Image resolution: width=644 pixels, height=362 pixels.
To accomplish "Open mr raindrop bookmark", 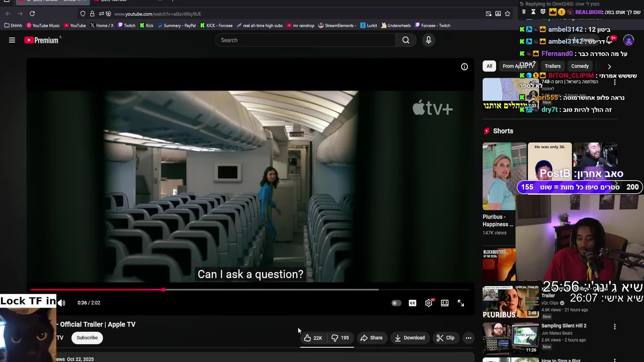I will tap(300, 26).
